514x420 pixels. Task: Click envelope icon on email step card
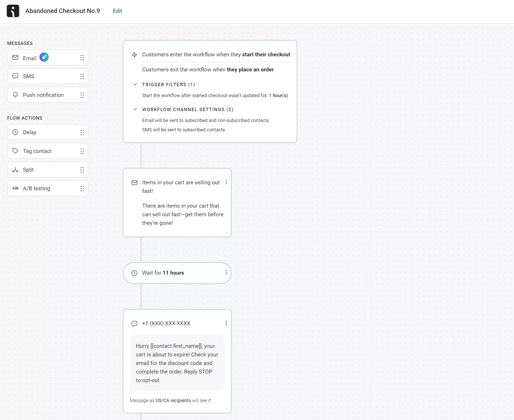coord(134,183)
